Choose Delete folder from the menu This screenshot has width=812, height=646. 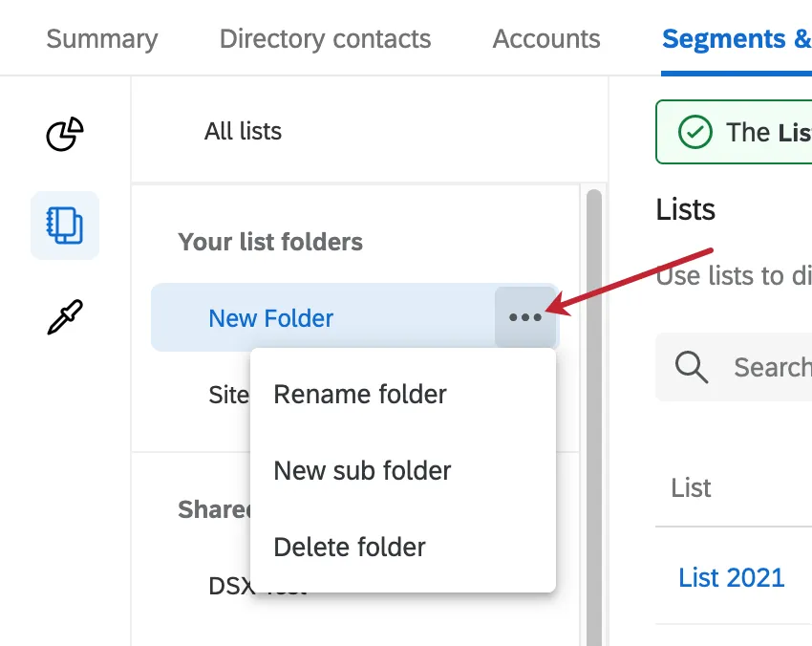pos(349,547)
